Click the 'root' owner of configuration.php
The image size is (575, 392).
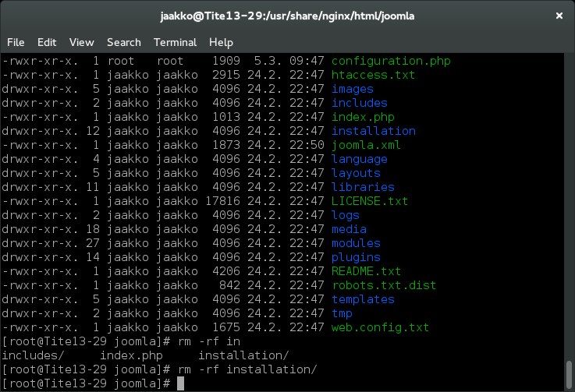(x=121, y=61)
